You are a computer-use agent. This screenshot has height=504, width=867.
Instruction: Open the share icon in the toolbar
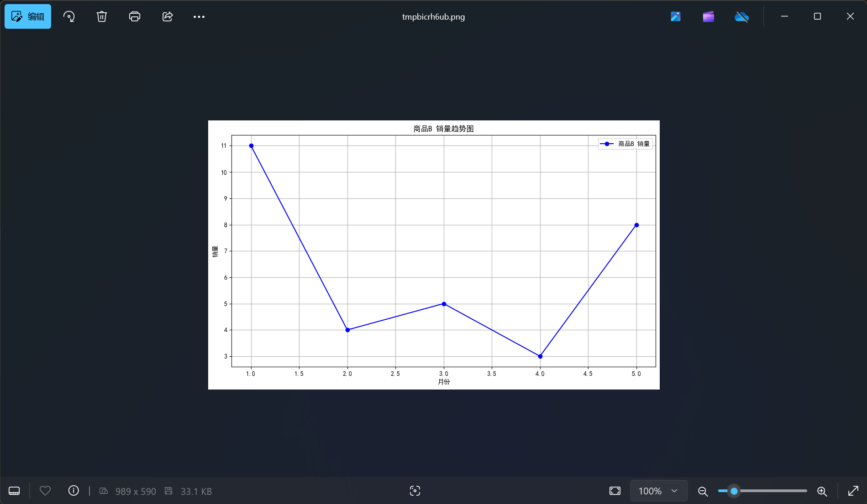tap(168, 17)
